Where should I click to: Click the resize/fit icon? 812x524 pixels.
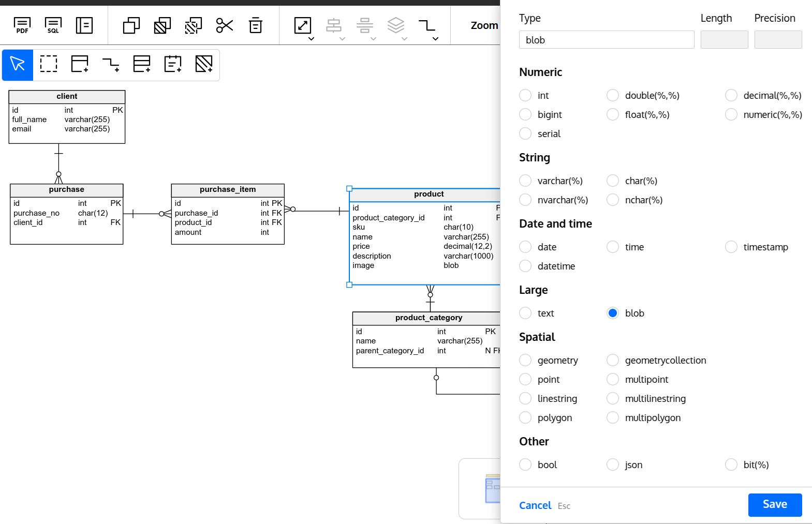point(303,25)
